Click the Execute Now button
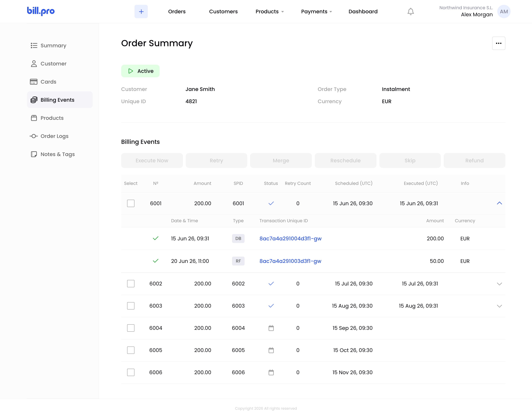The width and height of the screenshot is (532, 416). click(152, 160)
